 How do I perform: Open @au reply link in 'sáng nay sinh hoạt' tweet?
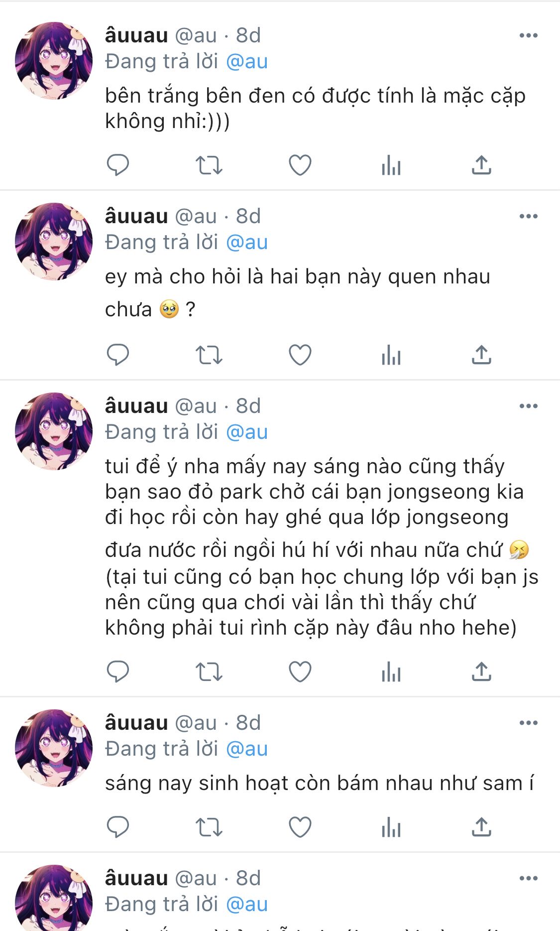pyautogui.click(x=247, y=749)
